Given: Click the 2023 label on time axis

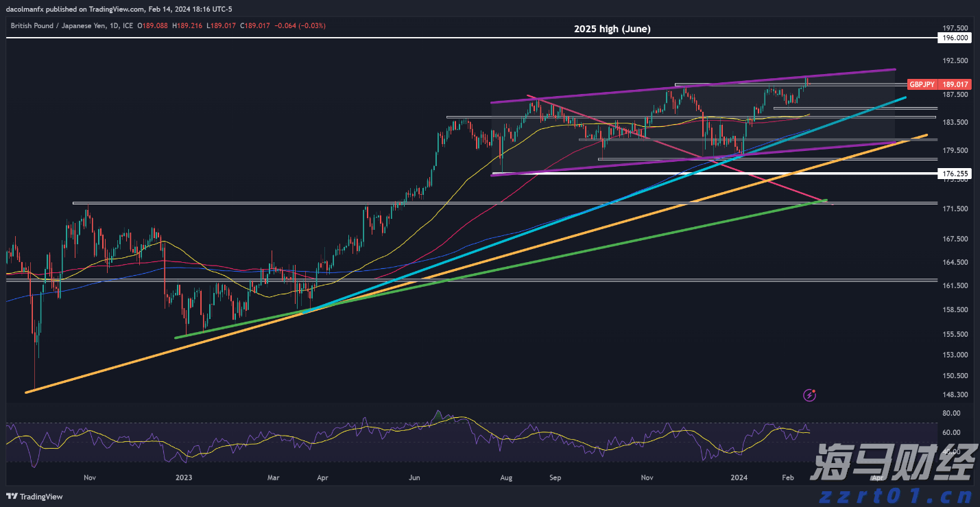Looking at the screenshot, I should tap(184, 477).
